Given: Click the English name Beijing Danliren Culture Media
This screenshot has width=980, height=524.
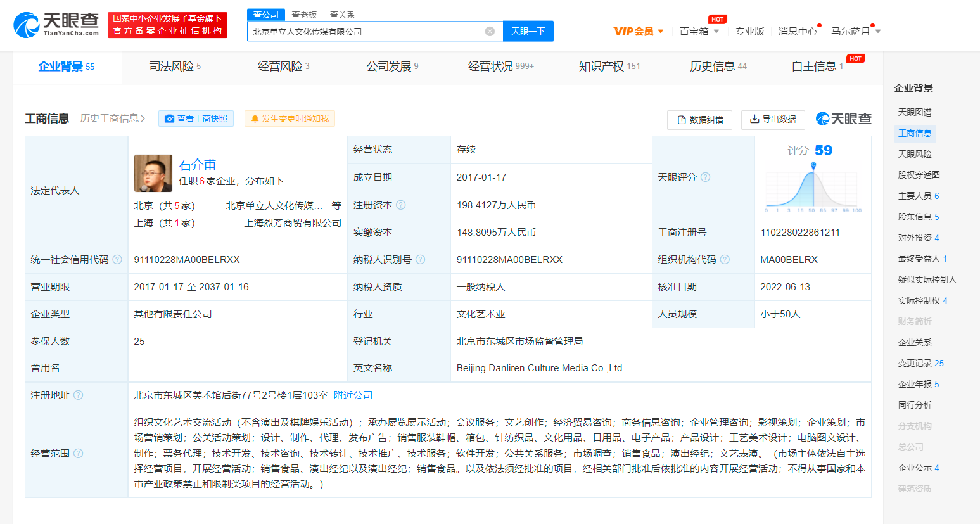Looking at the screenshot, I should click(x=541, y=368).
